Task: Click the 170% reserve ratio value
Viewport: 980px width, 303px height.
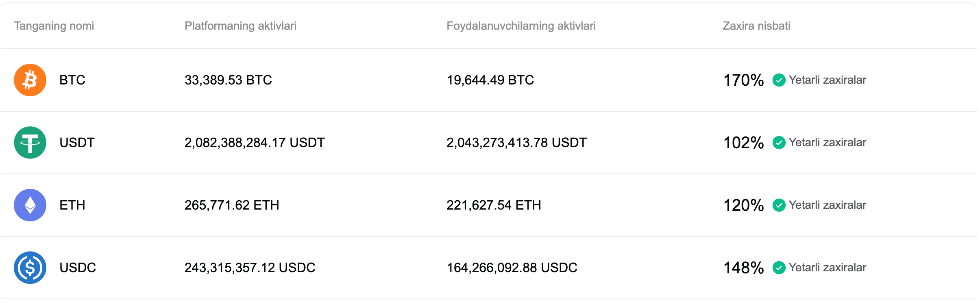Action: (743, 80)
